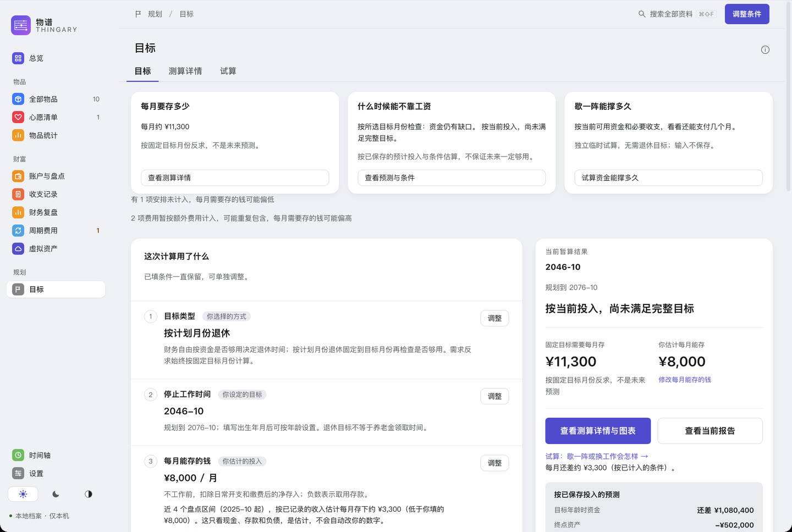Screen dimensions: 792x532
Task: Open 物品统计 chart icon
Action: coord(18,136)
